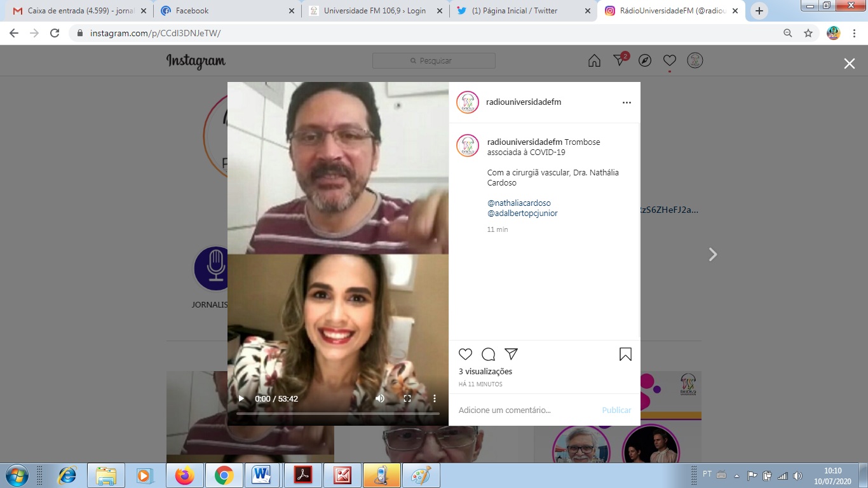Open radiouniversidadefm username in the caption
The image size is (868, 488).
pyautogui.click(x=525, y=142)
